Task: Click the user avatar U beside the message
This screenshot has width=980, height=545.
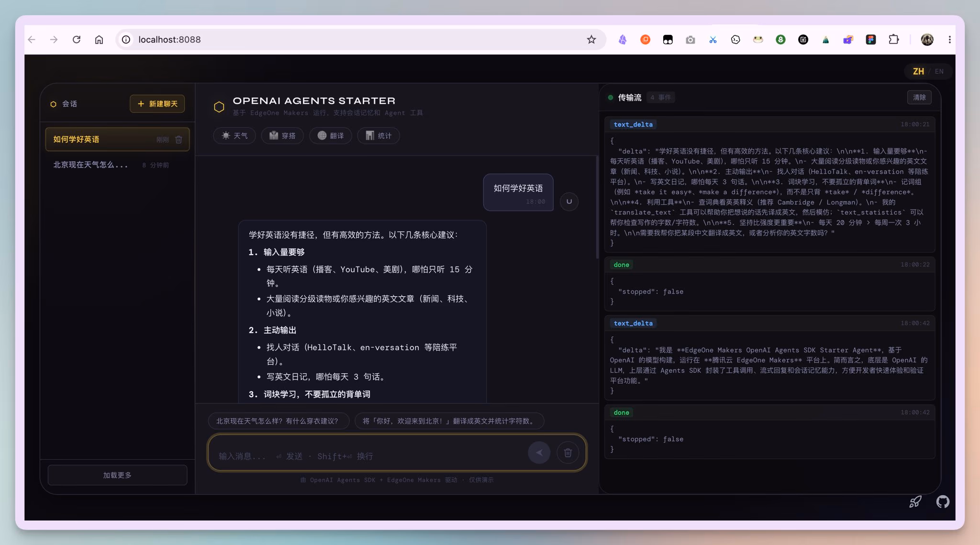Action: coord(569,201)
